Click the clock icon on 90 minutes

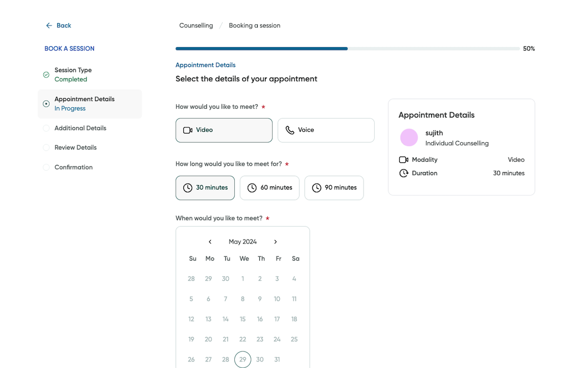[317, 188]
